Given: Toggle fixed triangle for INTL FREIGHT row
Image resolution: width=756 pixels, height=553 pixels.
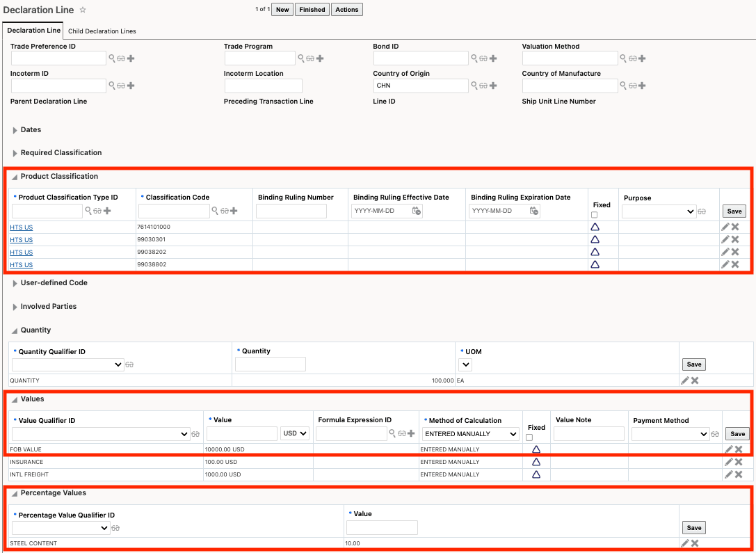Looking at the screenshot, I should [x=536, y=474].
